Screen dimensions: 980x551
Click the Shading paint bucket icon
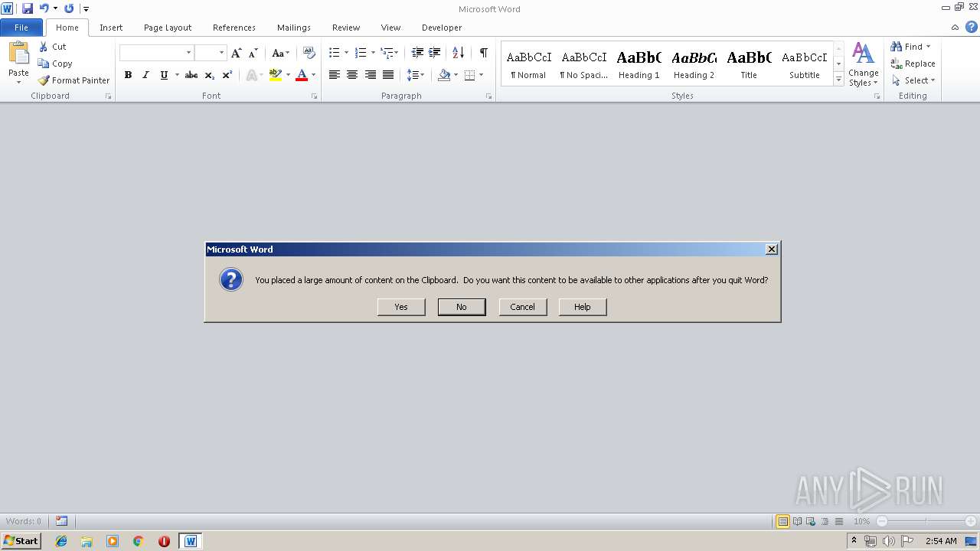pyautogui.click(x=444, y=75)
